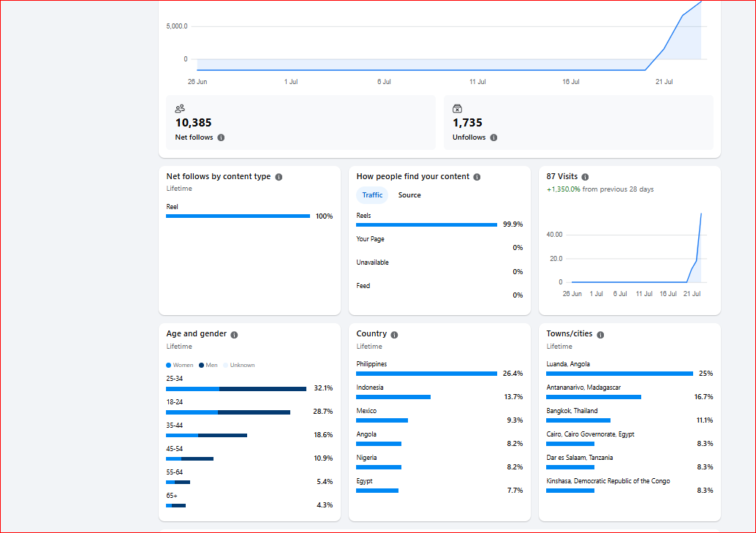Screen dimensions: 756x533
Task: Show info for How people find your content
Action: [x=477, y=177]
